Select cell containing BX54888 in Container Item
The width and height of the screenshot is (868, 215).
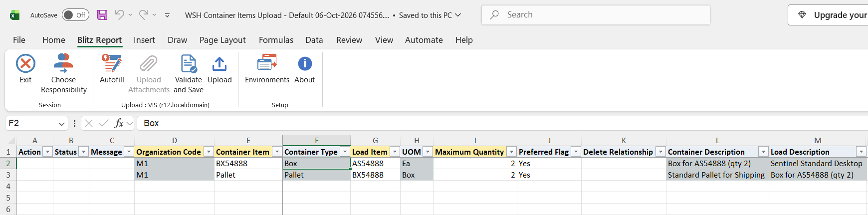coord(248,164)
